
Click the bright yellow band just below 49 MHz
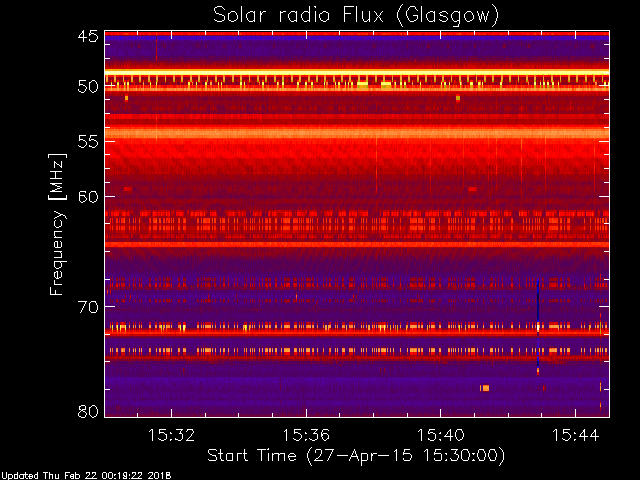(357, 72)
